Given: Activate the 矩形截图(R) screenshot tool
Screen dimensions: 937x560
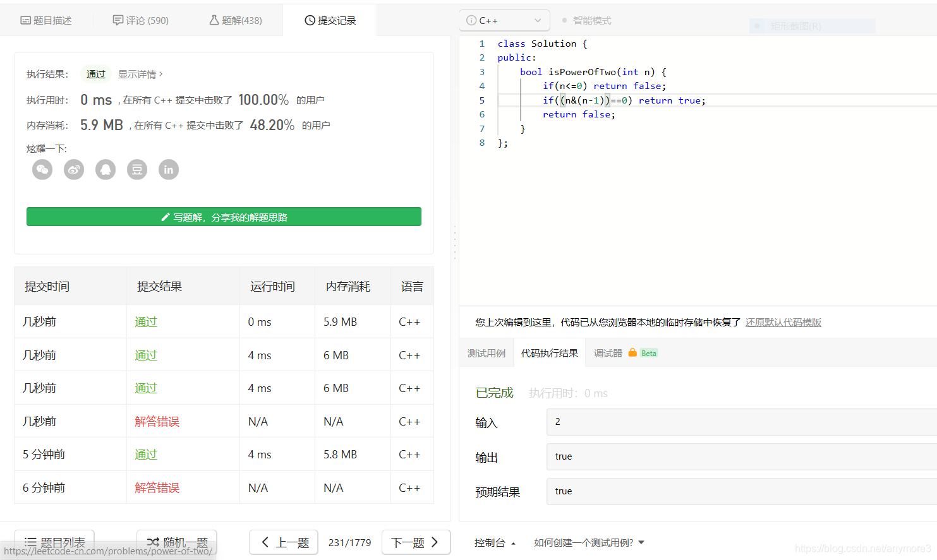Looking at the screenshot, I should pyautogui.click(x=812, y=26).
